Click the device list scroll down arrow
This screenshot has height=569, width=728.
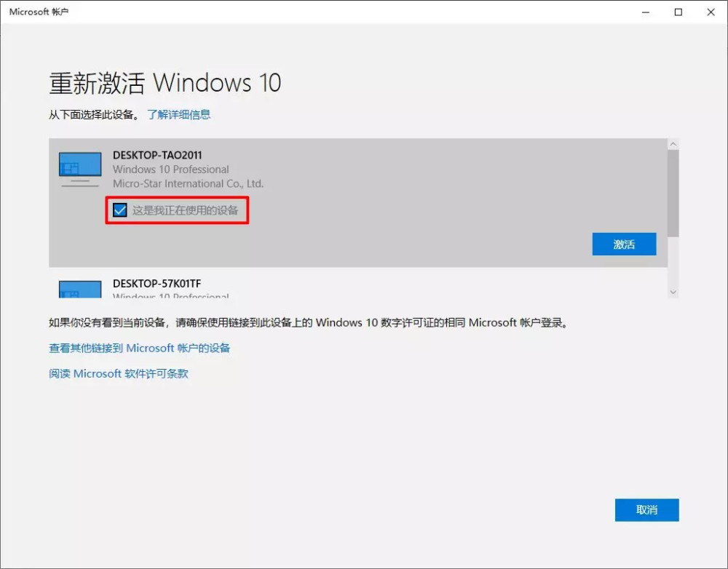(x=673, y=293)
